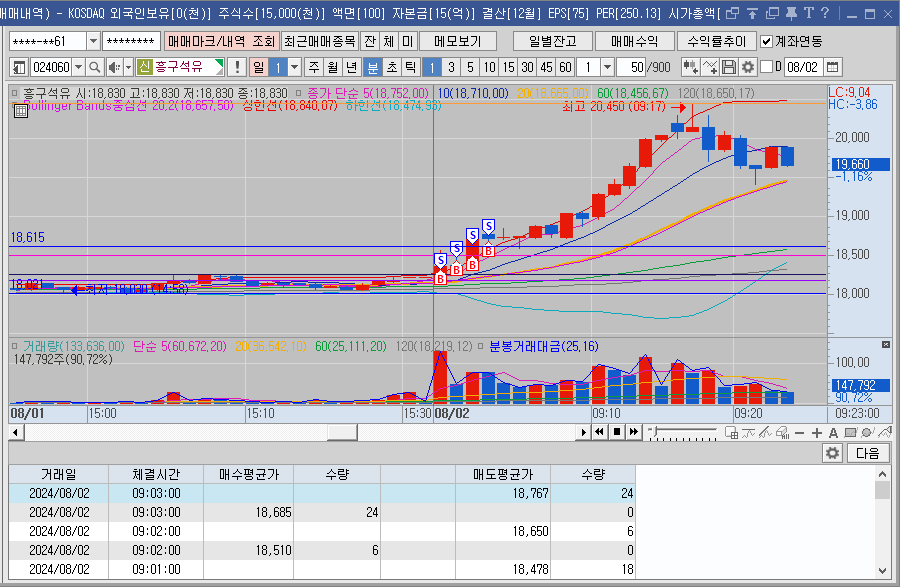Viewport: 900px width, 587px height.
Task: Toggle the 계좌연동 checkbox
Action: point(766,41)
